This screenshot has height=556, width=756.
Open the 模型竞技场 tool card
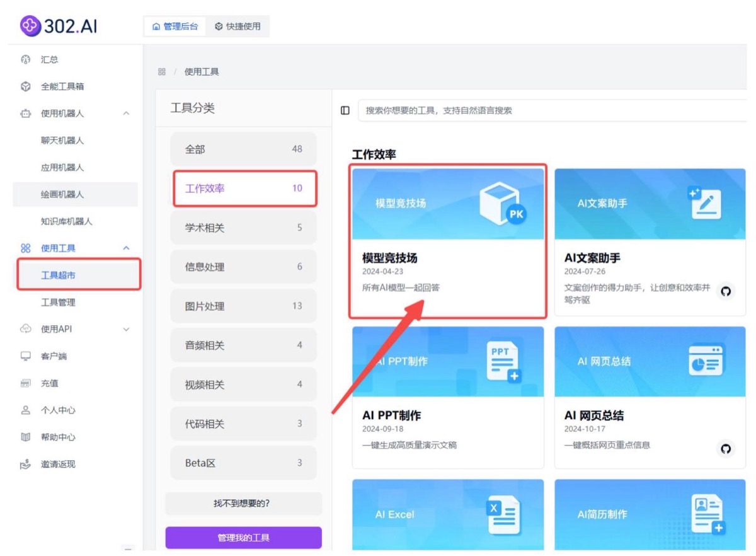point(448,243)
